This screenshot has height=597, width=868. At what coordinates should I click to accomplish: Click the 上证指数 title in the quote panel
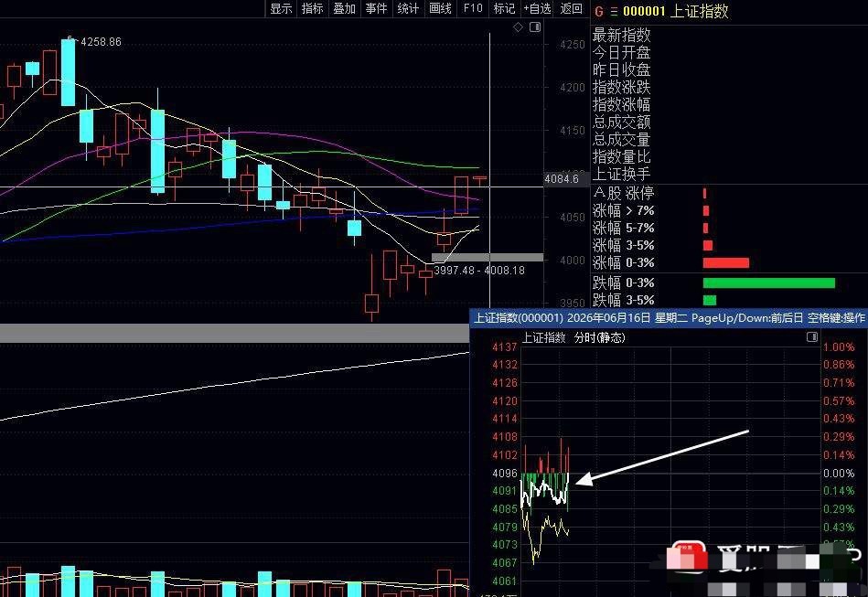point(699,11)
